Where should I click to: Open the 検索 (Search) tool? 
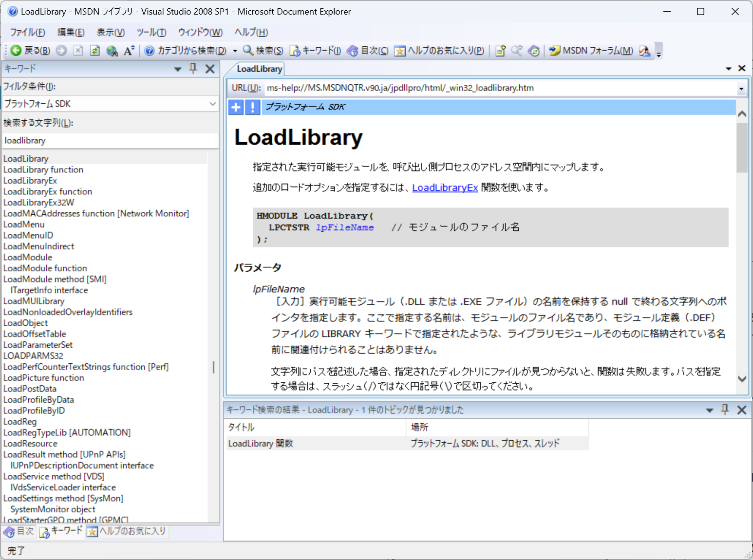[262, 50]
